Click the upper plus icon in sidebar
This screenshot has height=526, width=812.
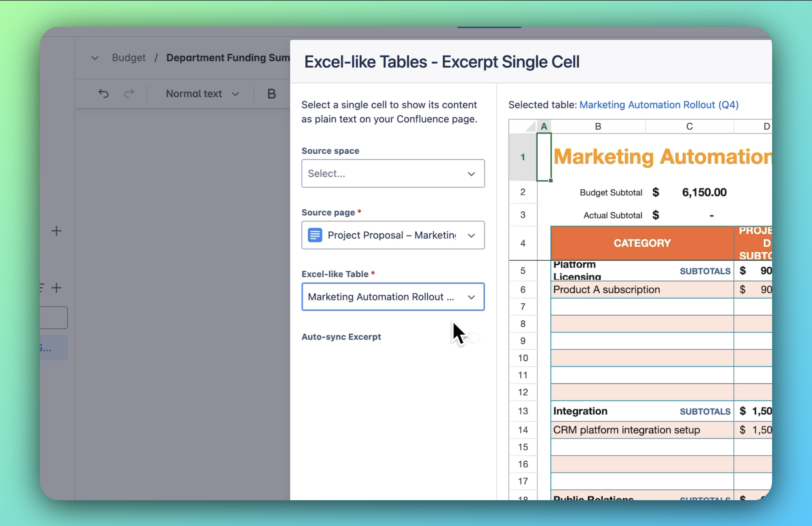[x=56, y=231]
